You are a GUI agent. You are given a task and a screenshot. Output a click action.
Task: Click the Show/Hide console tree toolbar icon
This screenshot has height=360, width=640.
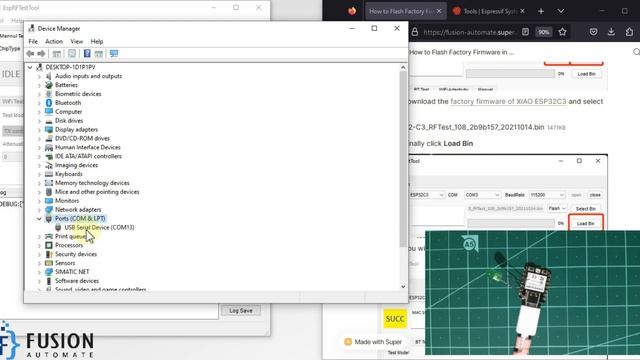(57, 53)
